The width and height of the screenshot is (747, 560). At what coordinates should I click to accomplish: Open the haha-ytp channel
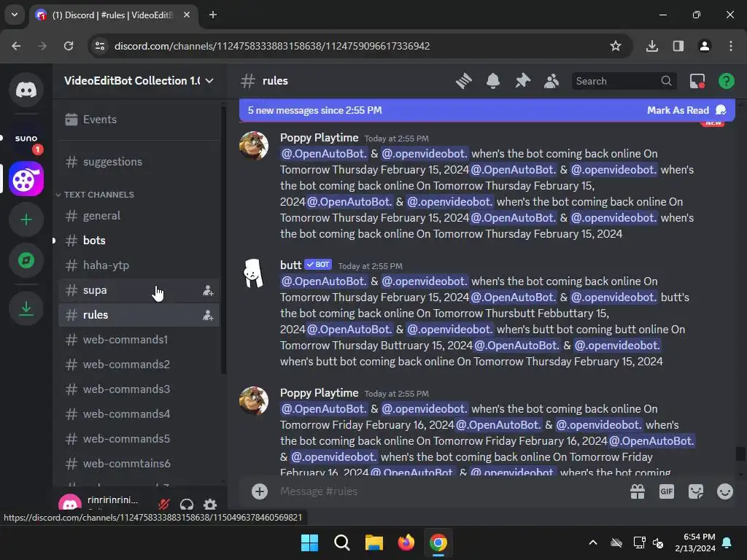[139, 265]
